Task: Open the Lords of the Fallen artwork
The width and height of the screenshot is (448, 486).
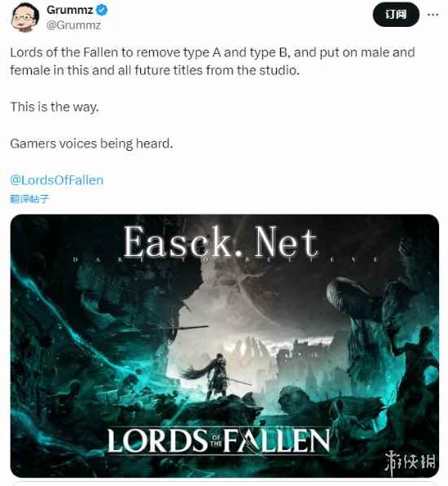Action: (225, 346)
